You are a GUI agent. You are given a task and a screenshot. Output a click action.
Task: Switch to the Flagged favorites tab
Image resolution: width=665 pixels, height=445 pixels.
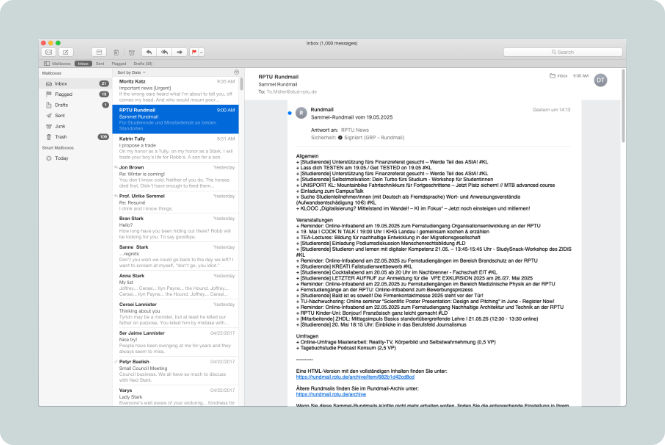click(x=116, y=63)
